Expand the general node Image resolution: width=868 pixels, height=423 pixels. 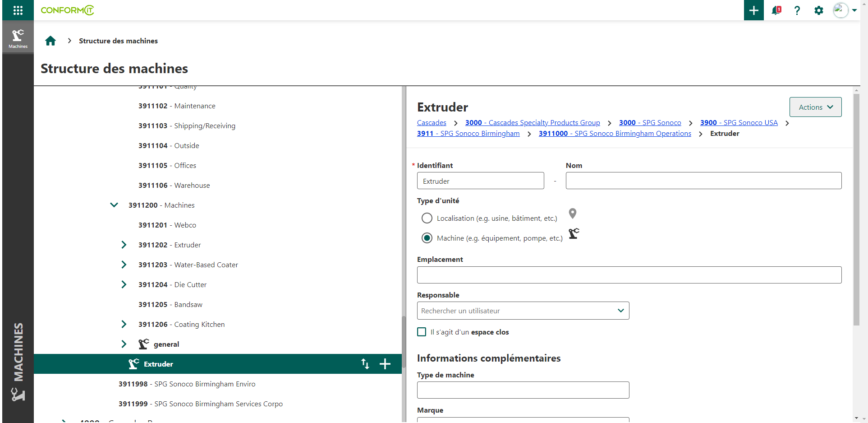[x=124, y=344]
